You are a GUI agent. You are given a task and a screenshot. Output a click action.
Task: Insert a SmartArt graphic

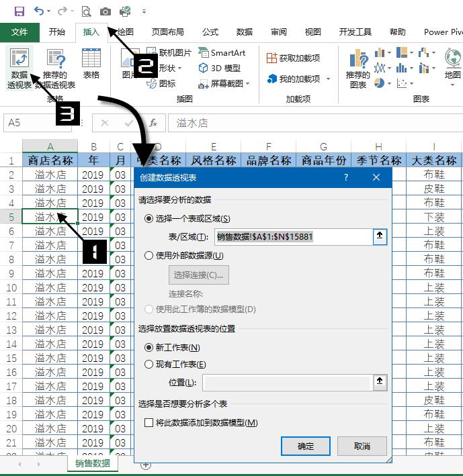(x=222, y=53)
